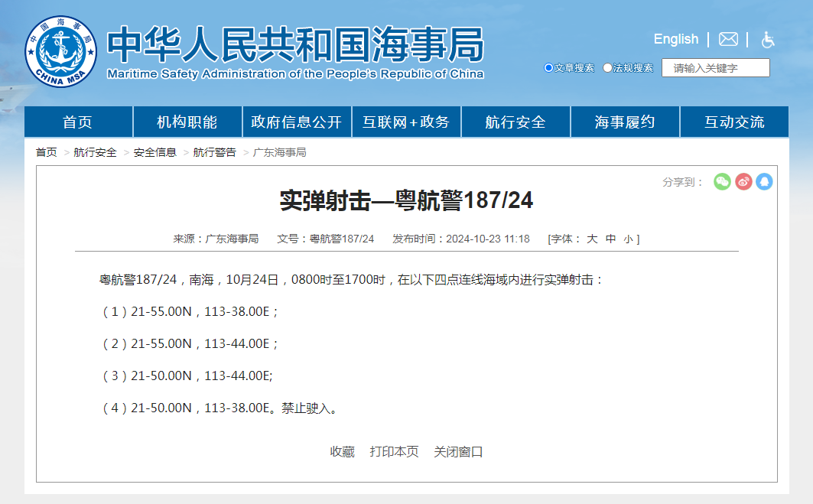
Task: Click 航行警告 in the breadcrumb
Action: pyautogui.click(x=214, y=152)
